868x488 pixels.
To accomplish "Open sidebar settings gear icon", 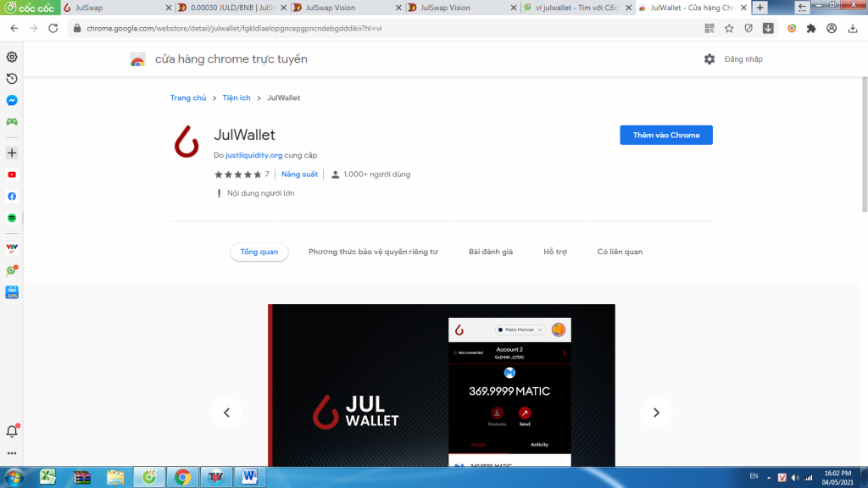I will [12, 57].
